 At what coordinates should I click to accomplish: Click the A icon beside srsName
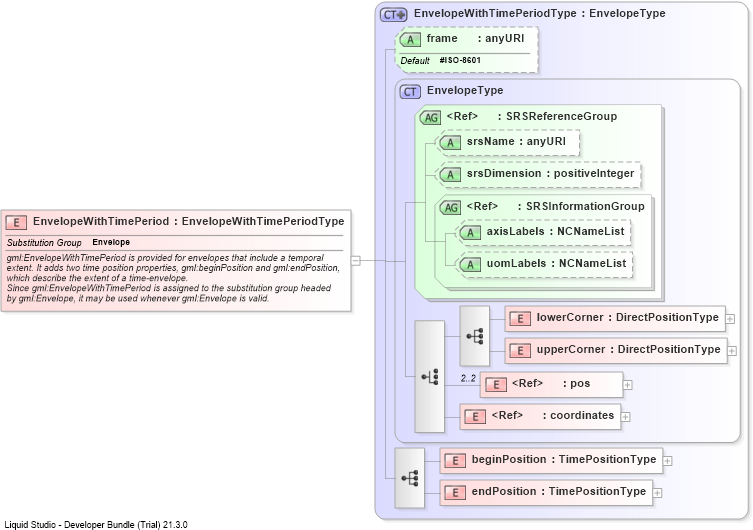coord(450,142)
